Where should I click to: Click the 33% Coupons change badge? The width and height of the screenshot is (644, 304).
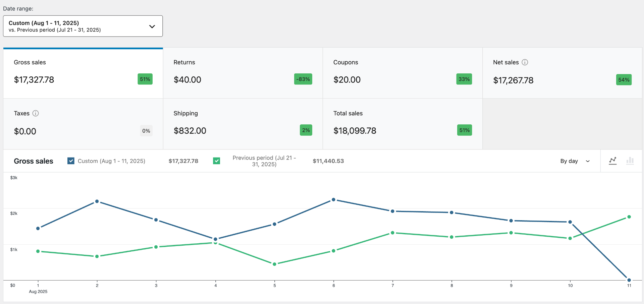(x=464, y=79)
